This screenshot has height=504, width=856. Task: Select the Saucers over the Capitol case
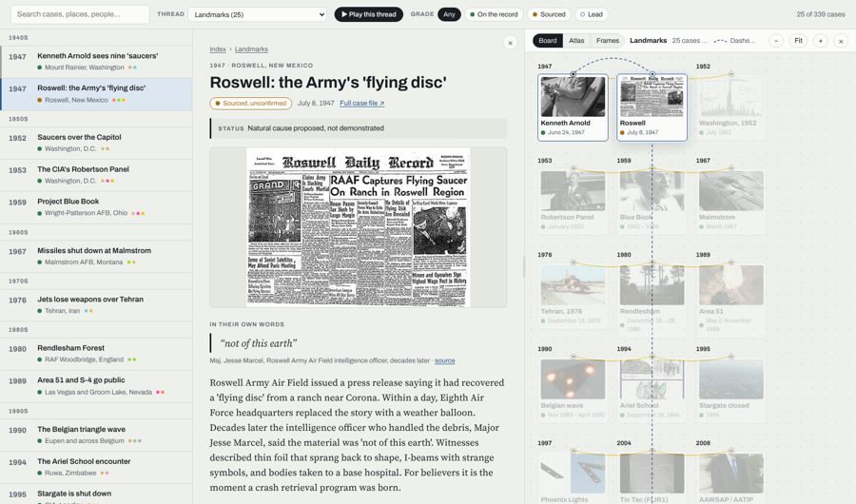click(x=96, y=143)
